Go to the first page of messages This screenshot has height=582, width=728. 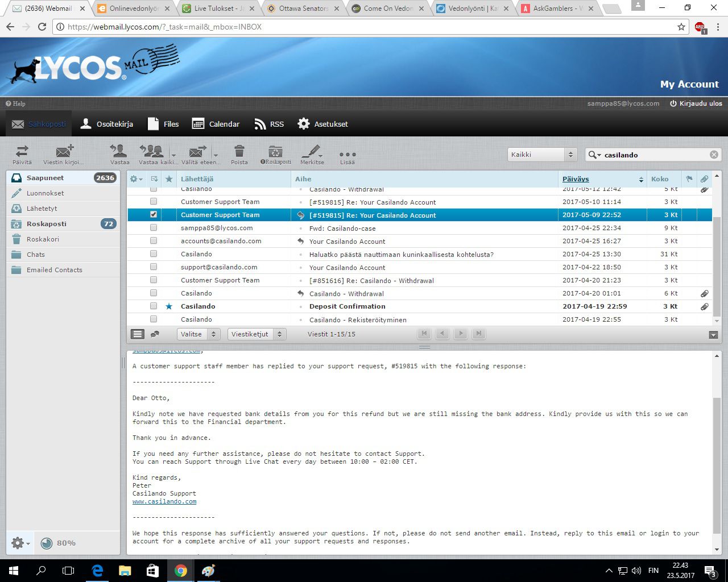tap(424, 334)
